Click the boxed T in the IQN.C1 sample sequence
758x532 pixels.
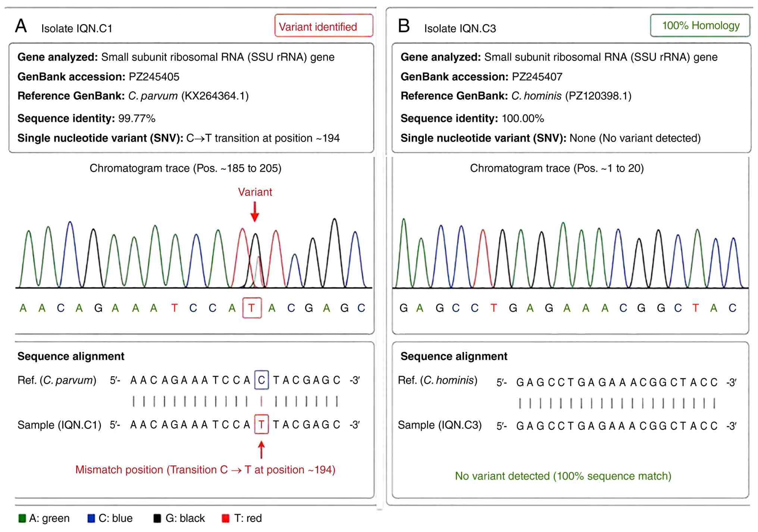(x=261, y=425)
